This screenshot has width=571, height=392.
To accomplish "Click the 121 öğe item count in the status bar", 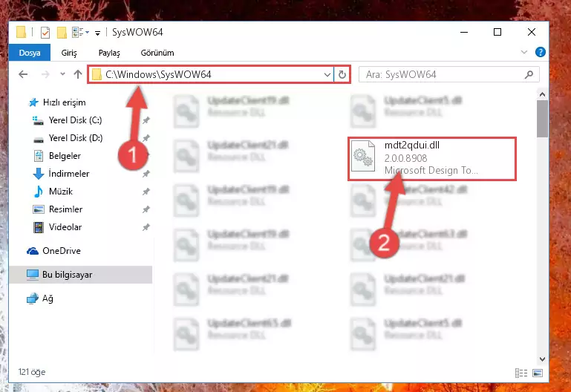I will pyautogui.click(x=32, y=372).
